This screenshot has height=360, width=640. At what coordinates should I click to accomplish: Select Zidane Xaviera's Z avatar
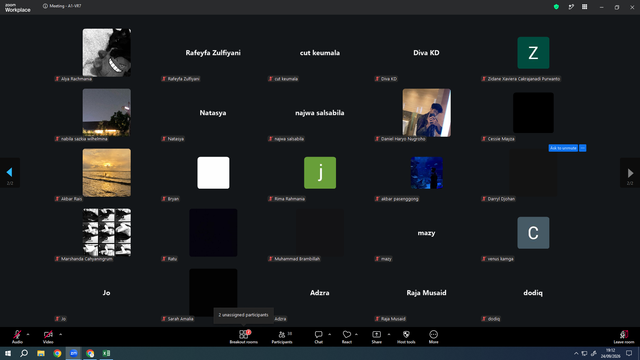pos(533,53)
